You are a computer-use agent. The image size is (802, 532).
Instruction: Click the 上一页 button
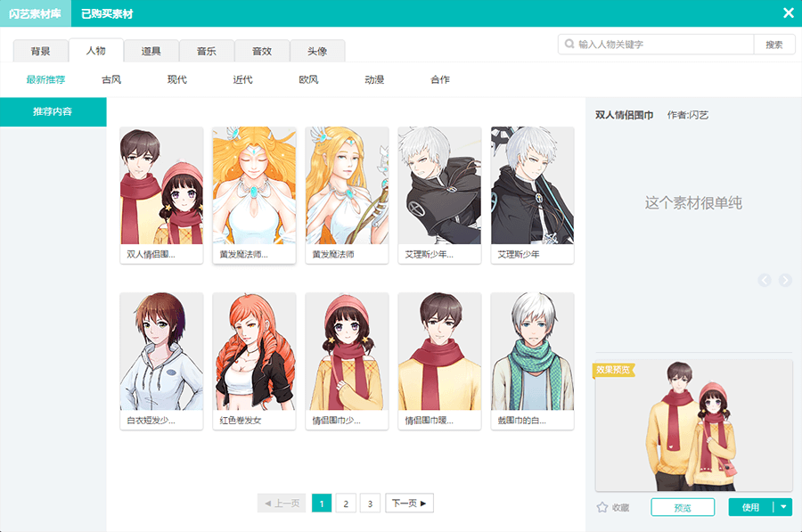pos(282,503)
